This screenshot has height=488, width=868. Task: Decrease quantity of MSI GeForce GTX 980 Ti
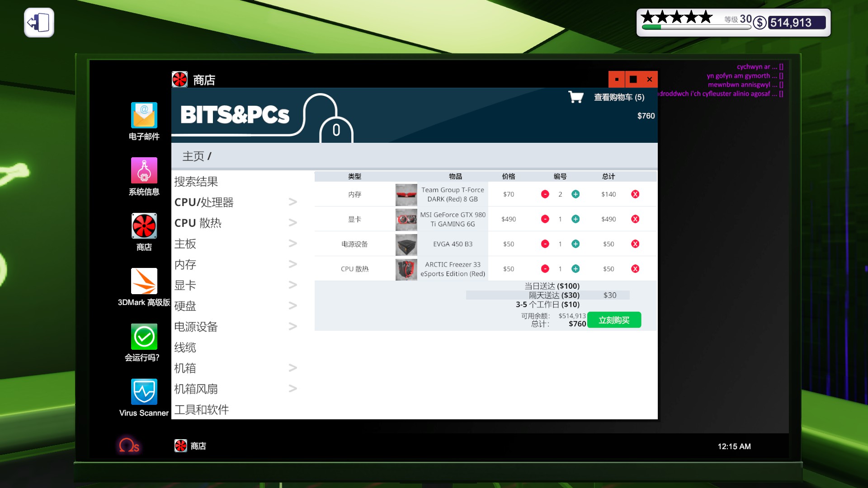[545, 219]
